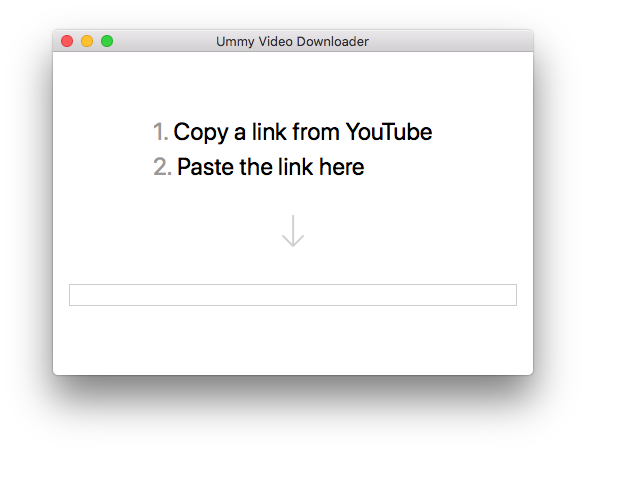Click the link paste input field

[293, 295]
